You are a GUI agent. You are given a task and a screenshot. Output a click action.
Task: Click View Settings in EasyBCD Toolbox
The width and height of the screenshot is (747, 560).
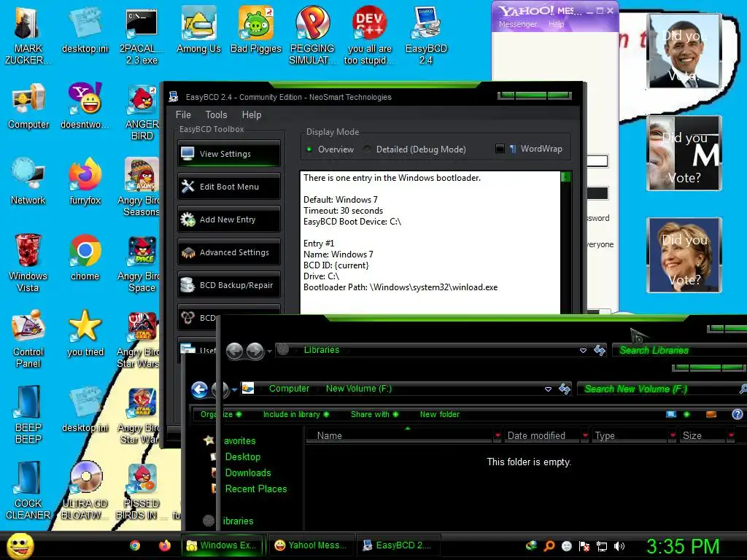point(228,153)
